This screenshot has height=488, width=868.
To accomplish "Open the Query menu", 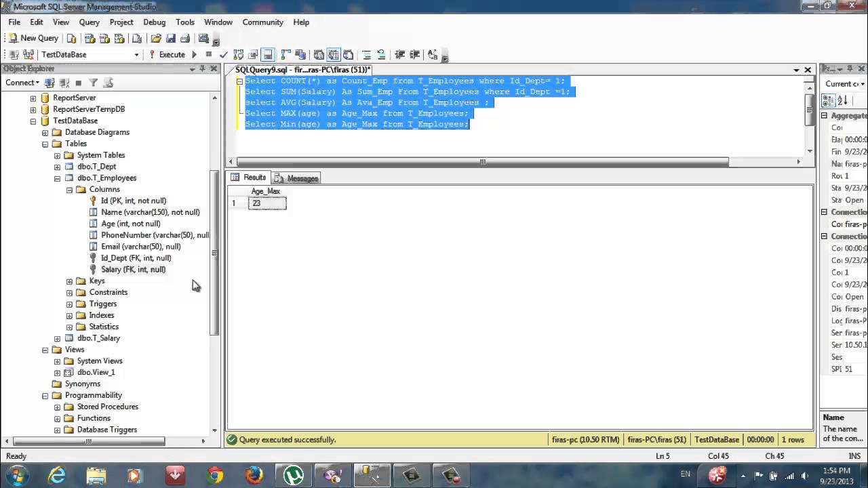I will [89, 22].
